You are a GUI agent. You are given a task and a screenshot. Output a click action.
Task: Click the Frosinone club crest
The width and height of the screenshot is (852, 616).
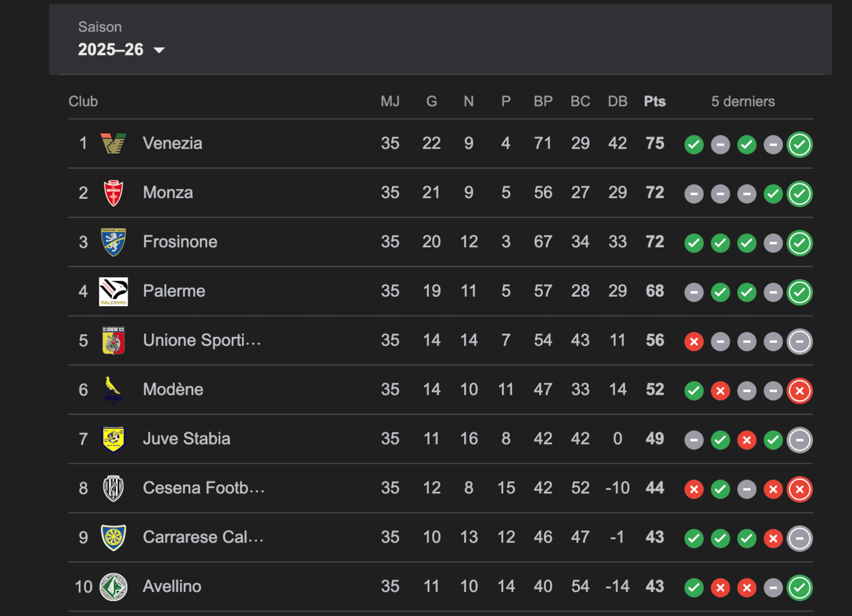click(113, 242)
